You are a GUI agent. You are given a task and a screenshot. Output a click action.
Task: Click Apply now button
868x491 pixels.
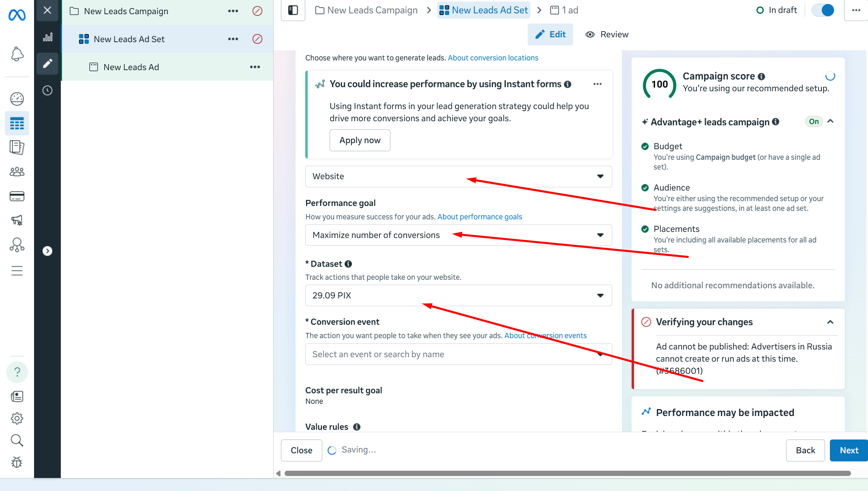pyautogui.click(x=360, y=140)
